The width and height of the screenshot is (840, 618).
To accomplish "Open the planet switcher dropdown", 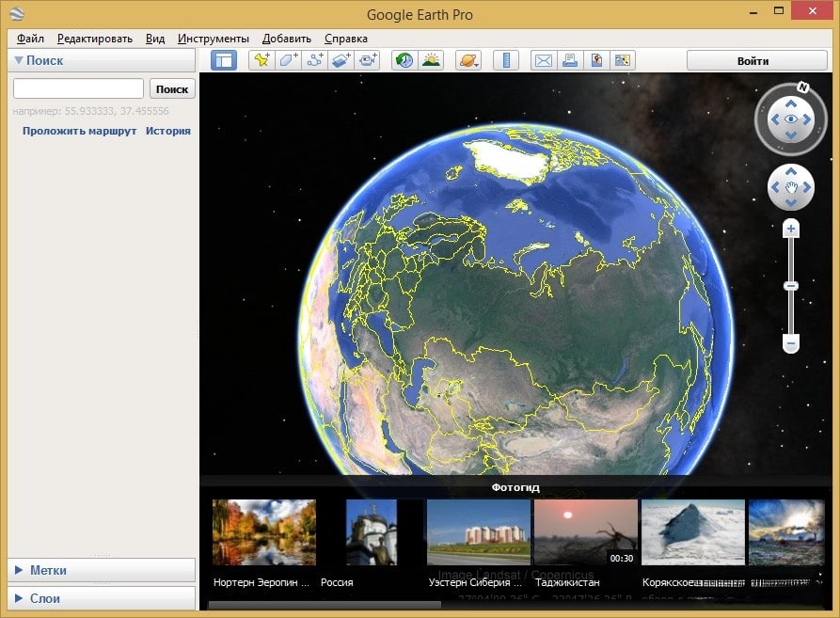I will [468, 60].
